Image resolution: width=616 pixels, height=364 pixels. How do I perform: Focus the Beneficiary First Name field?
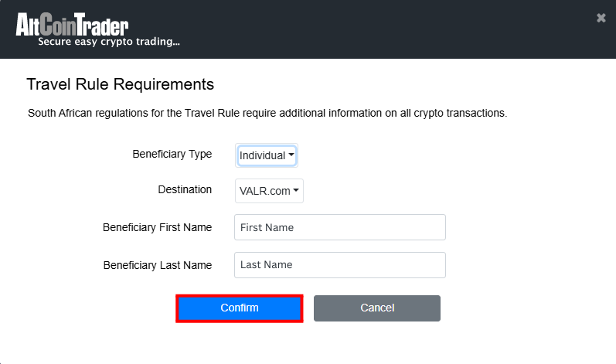click(340, 227)
